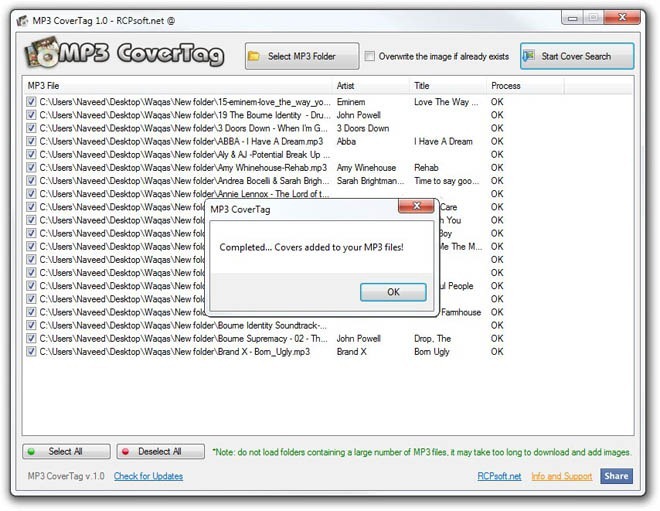Click OK in the completion dialog
Image resolution: width=660 pixels, height=511 pixels.
[393, 292]
